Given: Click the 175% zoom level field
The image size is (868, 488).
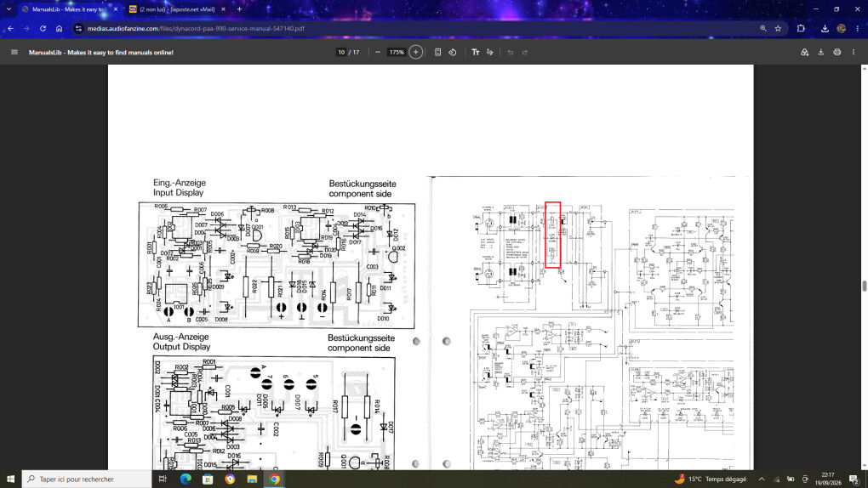Looking at the screenshot, I should pos(397,52).
